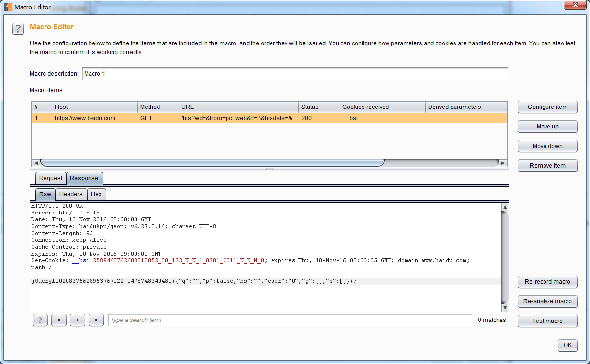This screenshot has height=364, width=590.
Task: Go to previous search match
Action: [x=59, y=320]
